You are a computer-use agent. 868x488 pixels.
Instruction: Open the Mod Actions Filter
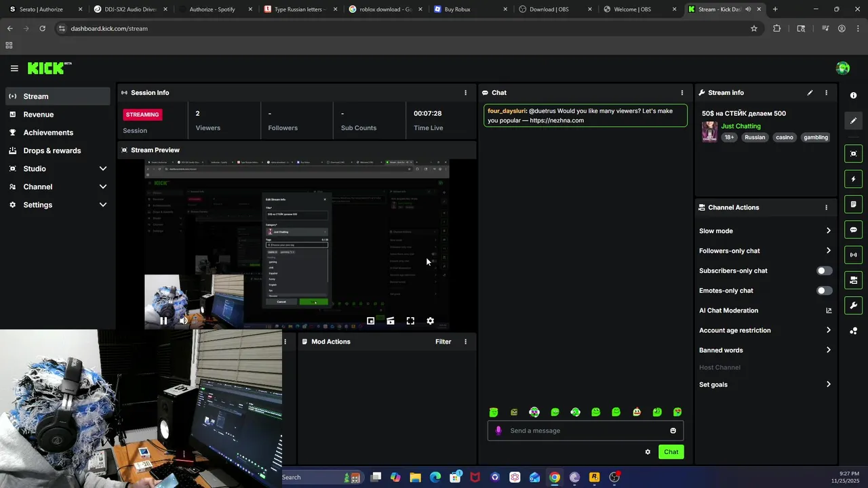point(443,342)
